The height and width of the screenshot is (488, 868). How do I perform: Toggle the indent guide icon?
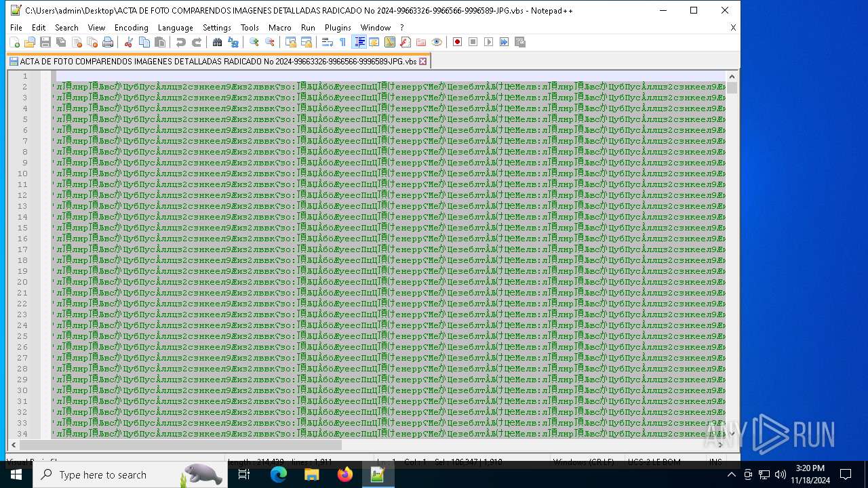tap(359, 42)
